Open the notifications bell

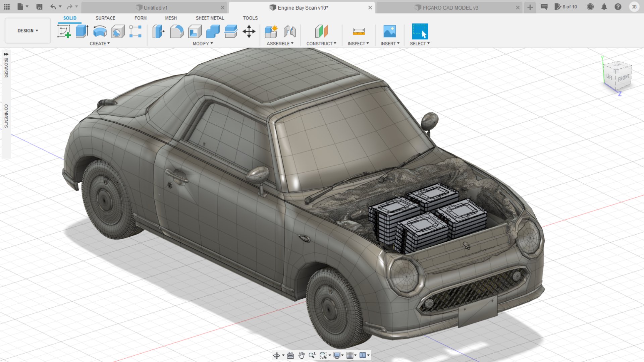pos(604,7)
